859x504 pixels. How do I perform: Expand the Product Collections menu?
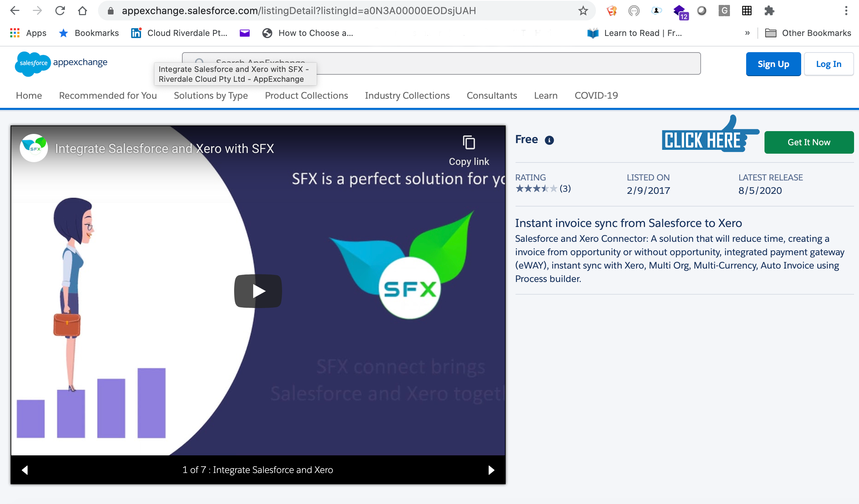[307, 96]
